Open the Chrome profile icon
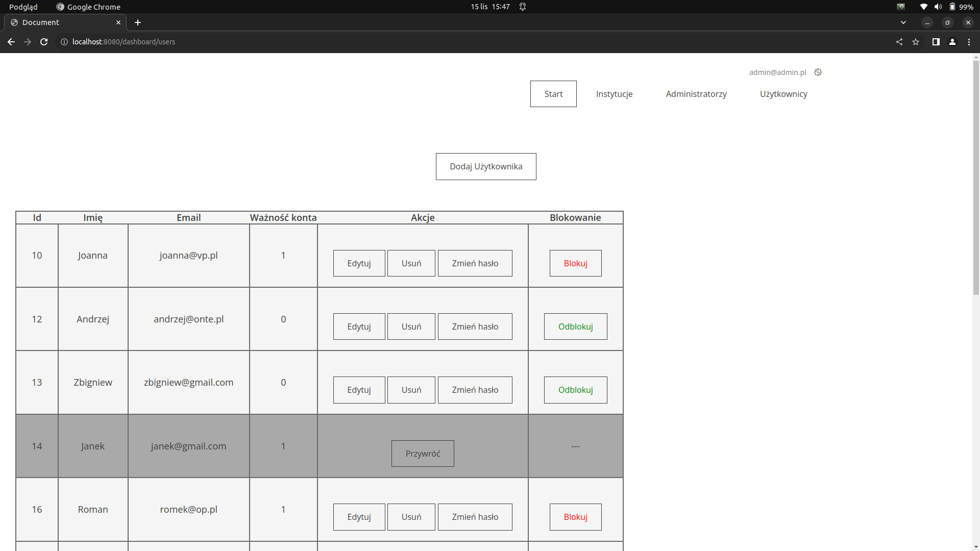Screen dimensions: 980x551 coord(952,42)
